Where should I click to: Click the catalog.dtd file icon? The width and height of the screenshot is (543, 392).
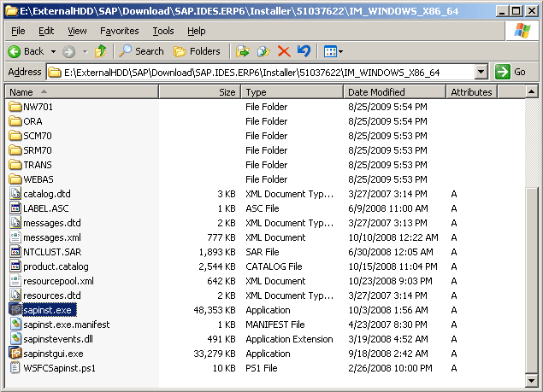(15, 193)
